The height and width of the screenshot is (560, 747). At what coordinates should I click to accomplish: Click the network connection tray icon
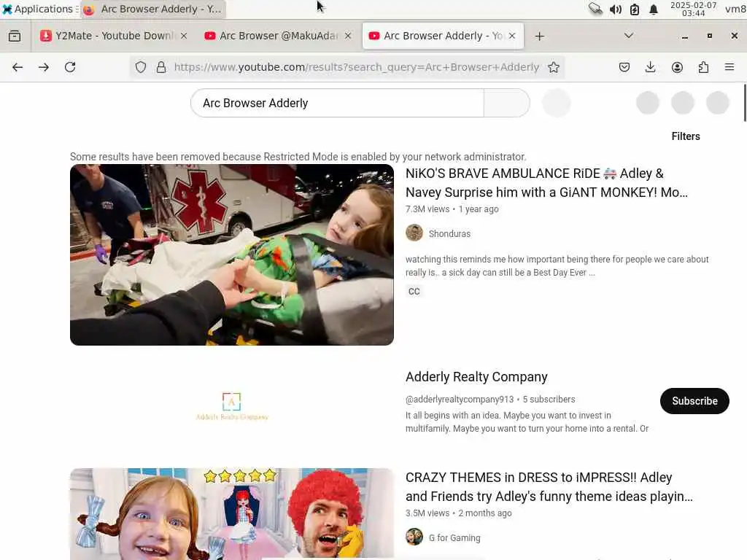point(595,9)
